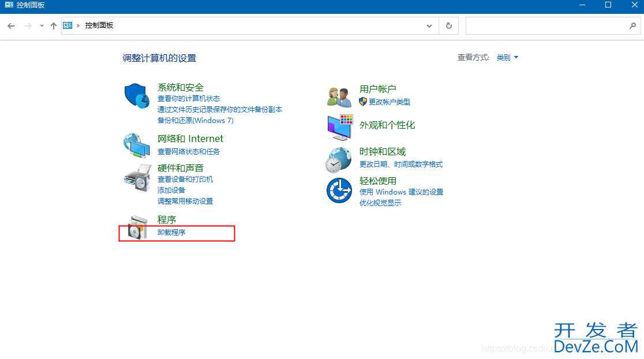Viewport: 644px width, 359px height.
Task: Open the 类别 view-by dropdown
Action: [x=507, y=58]
